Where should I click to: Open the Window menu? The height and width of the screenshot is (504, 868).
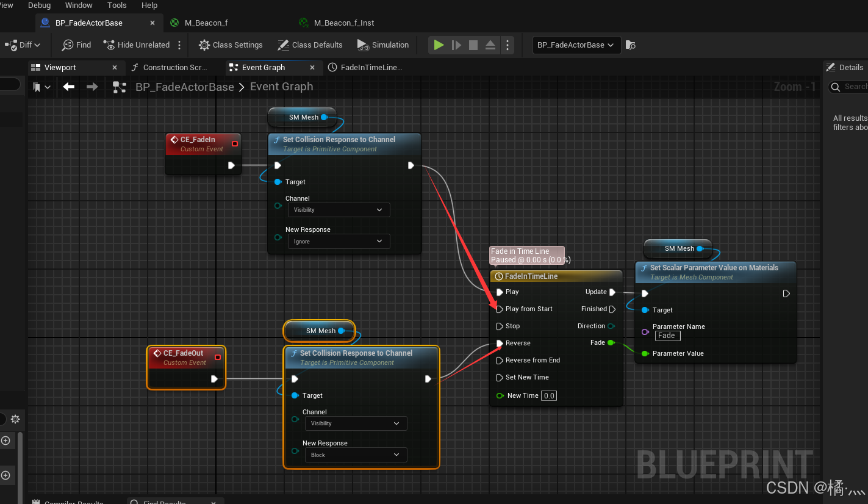pos(79,5)
